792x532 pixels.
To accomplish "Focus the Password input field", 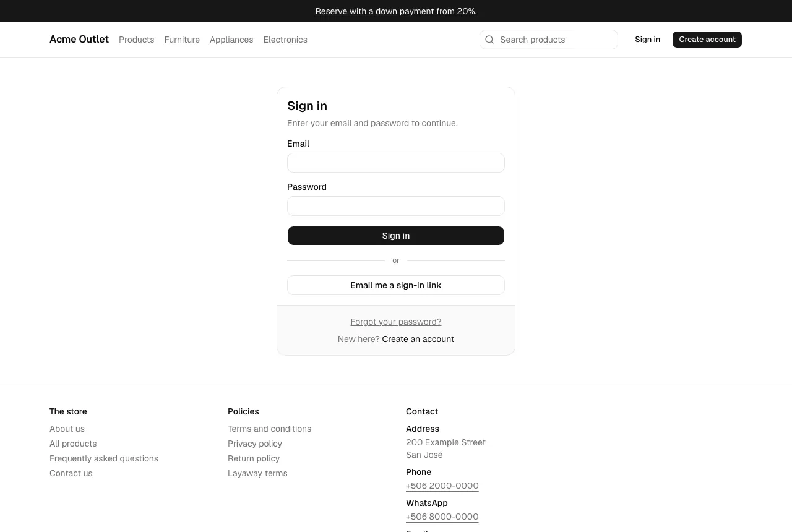I will 396,206.
